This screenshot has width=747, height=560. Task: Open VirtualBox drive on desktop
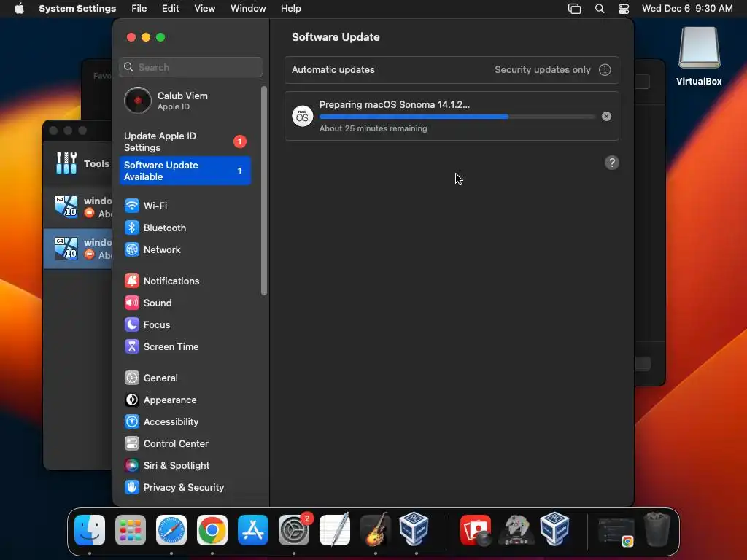[x=699, y=56]
